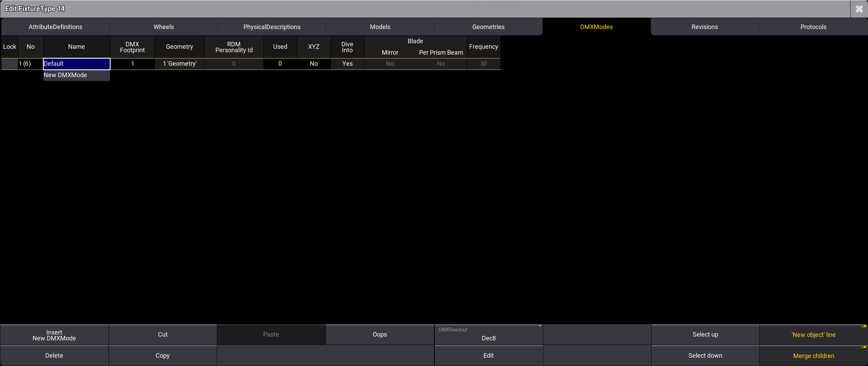Toggle the 'New object' line option
The height and width of the screenshot is (366, 868).
813,335
